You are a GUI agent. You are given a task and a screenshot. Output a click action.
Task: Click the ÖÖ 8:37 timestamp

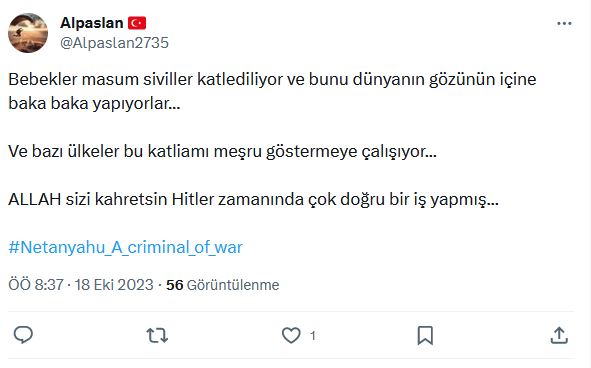36,285
